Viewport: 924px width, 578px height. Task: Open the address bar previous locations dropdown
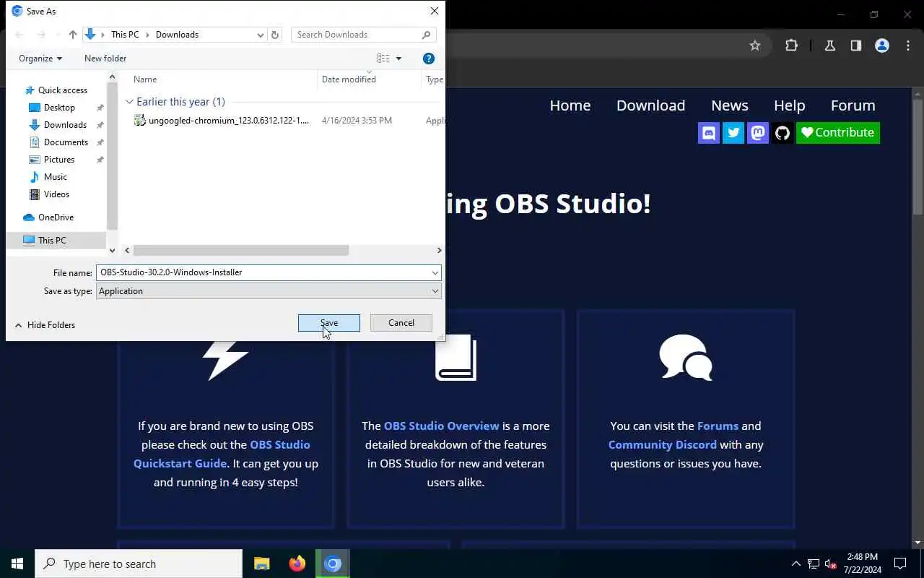(260, 35)
